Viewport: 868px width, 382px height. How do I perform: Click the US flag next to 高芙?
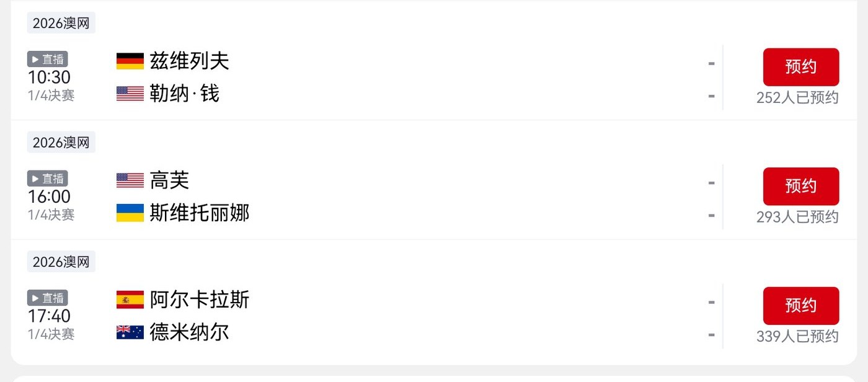pyautogui.click(x=130, y=180)
